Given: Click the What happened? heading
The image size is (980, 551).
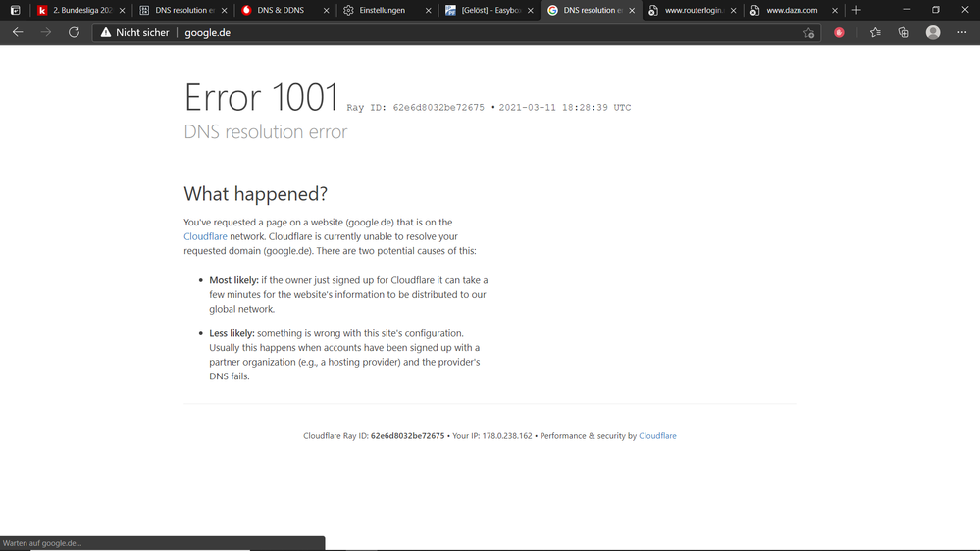Looking at the screenshot, I should tap(256, 194).
